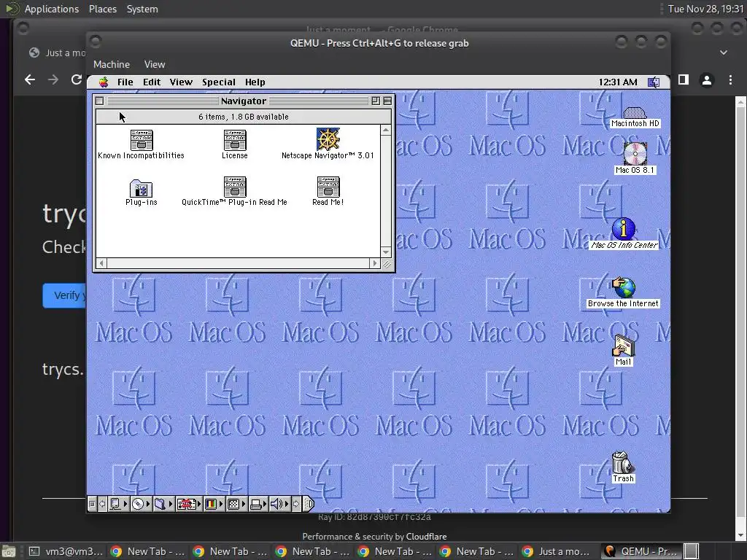Click File Sharing folder module in Control Strip

[x=160, y=504]
